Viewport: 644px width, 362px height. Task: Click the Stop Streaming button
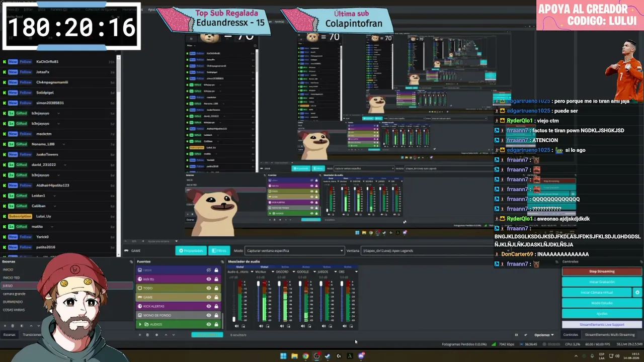pos(602,271)
